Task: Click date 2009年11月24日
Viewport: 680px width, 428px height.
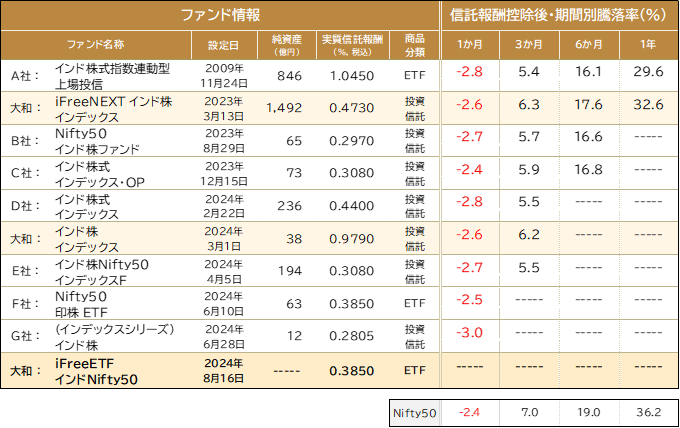Action: click(x=224, y=76)
